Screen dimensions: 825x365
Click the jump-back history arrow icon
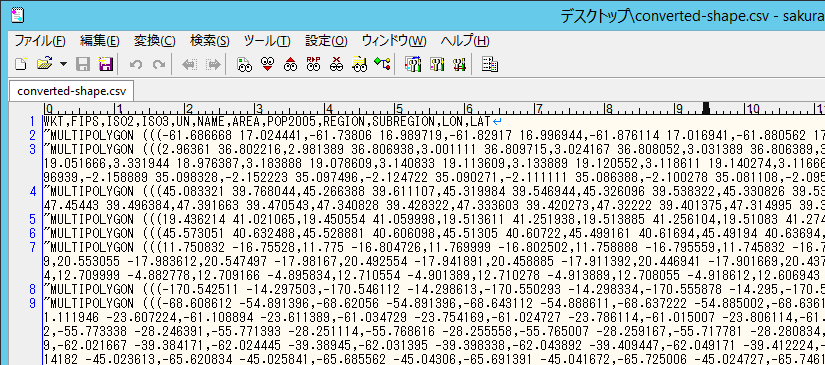pos(188,65)
